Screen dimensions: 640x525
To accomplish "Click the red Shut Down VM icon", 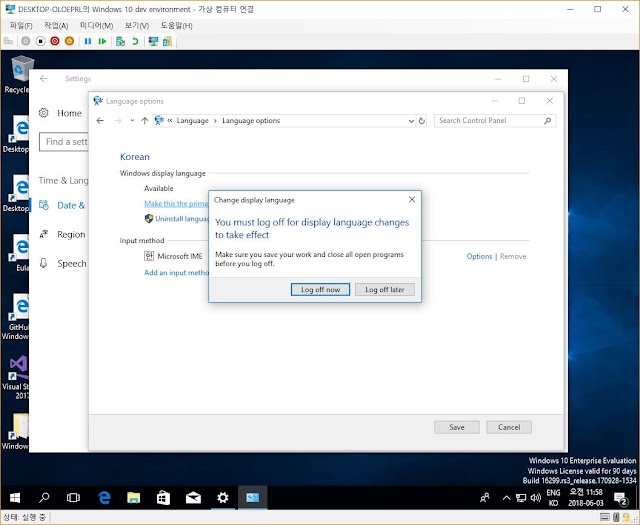I will pos(55,41).
